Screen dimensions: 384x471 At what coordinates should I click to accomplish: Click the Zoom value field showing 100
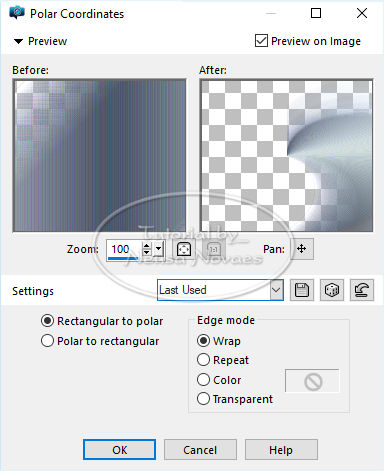point(124,249)
